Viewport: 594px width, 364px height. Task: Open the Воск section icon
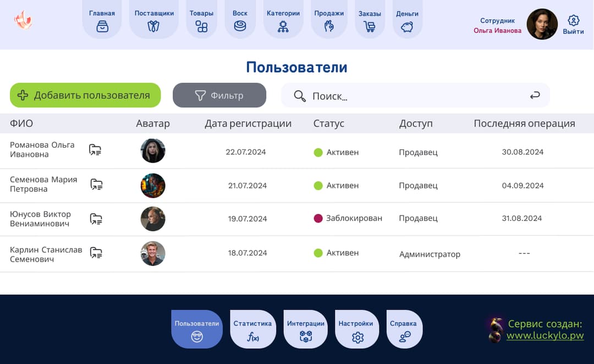(x=240, y=25)
